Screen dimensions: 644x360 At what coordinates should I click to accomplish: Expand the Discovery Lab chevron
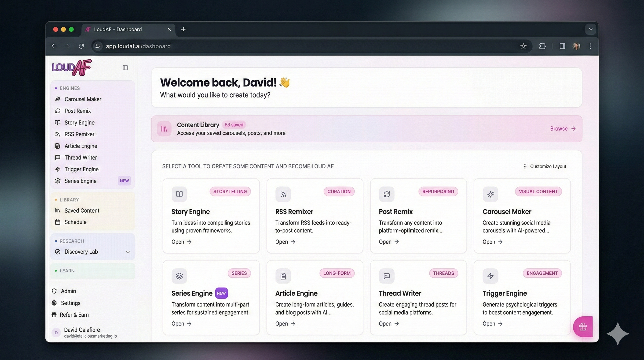coord(128,252)
